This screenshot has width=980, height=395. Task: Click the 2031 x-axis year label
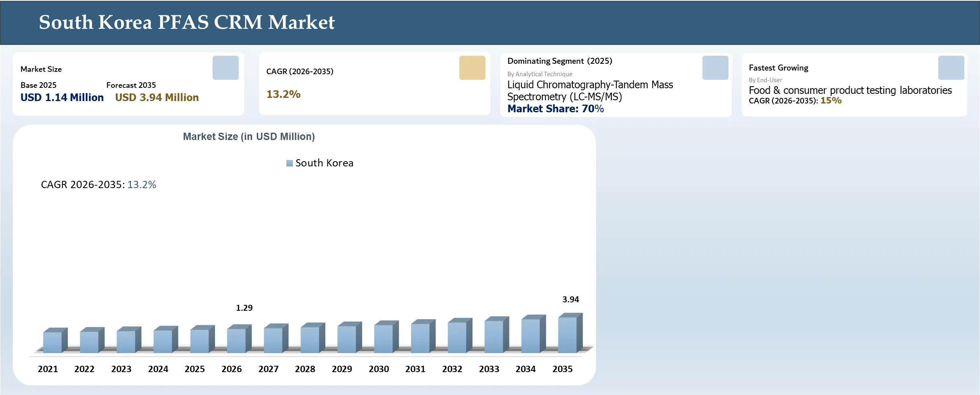[x=415, y=369]
